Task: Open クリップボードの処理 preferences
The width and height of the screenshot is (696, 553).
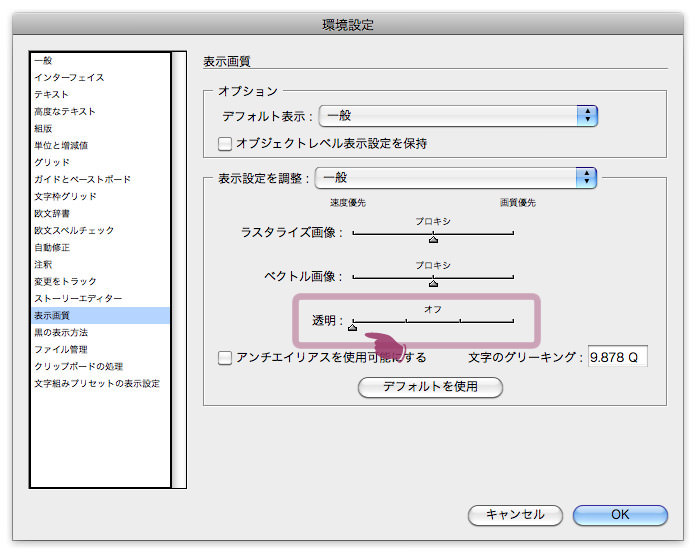Action: pos(101,367)
